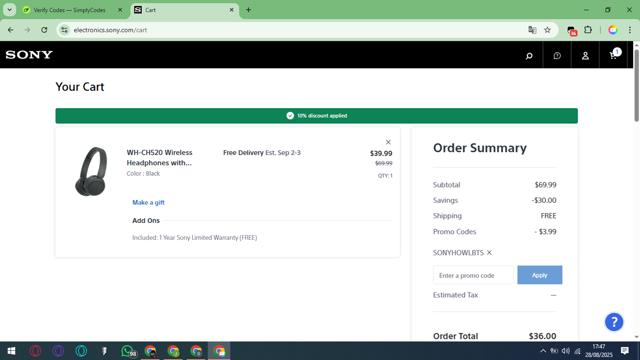Viewport: 640px width, 360px height.
Task: Click the Order Total $36.00 amount
Action: [x=542, y=336]
